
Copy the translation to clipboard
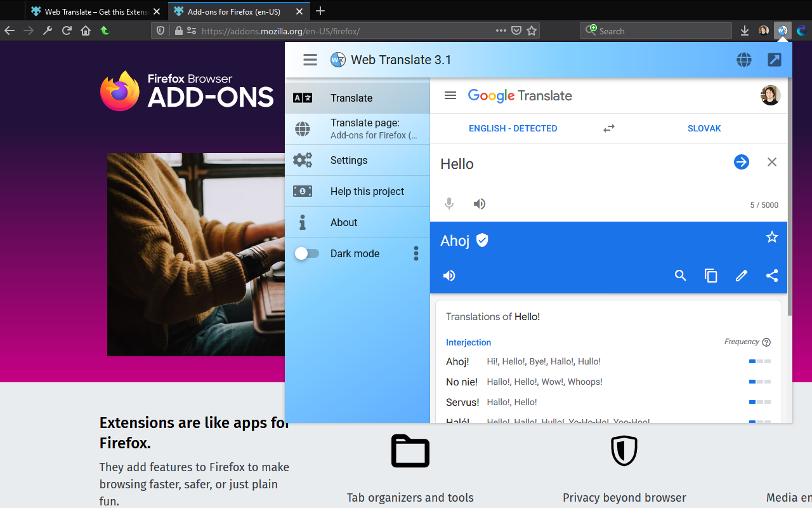click(711, 276)
